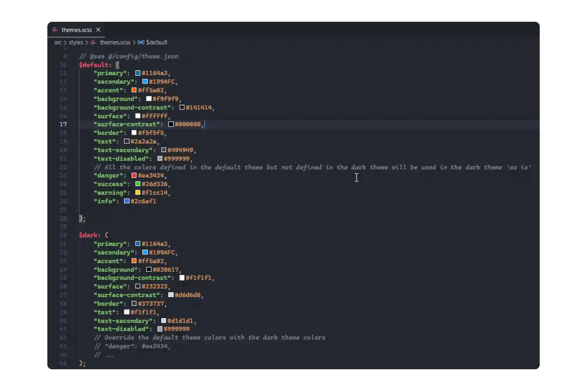588x392 pixels.
Task: Open the styles breadcrumb folder
Action: pyautogui.click(x=76, y=42)
